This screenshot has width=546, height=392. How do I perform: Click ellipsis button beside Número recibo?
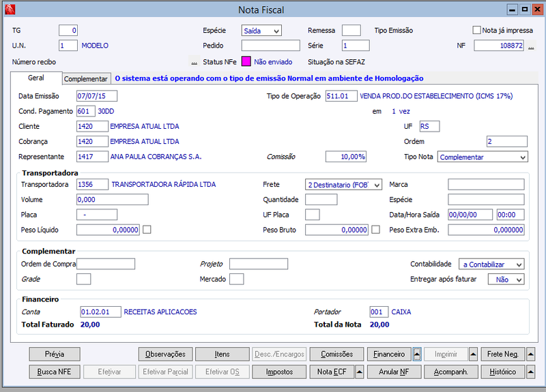[x=195, y=62]
